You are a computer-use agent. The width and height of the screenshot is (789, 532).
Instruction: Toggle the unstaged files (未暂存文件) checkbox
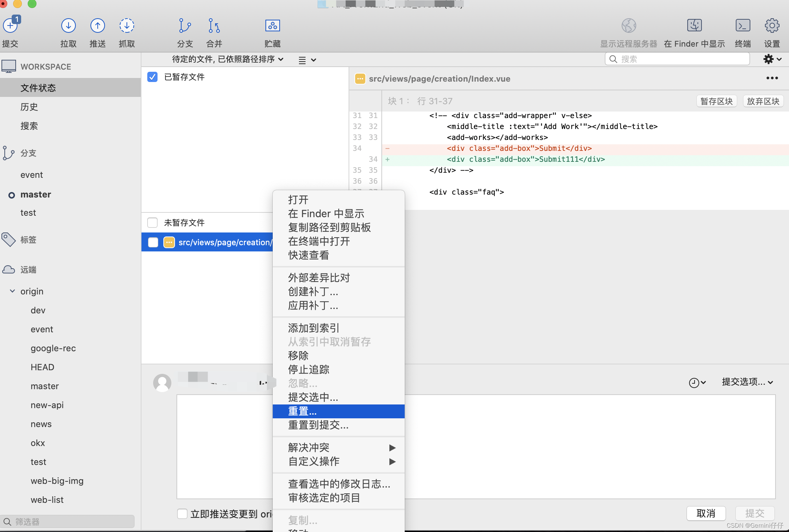click(x=152, y=223)
